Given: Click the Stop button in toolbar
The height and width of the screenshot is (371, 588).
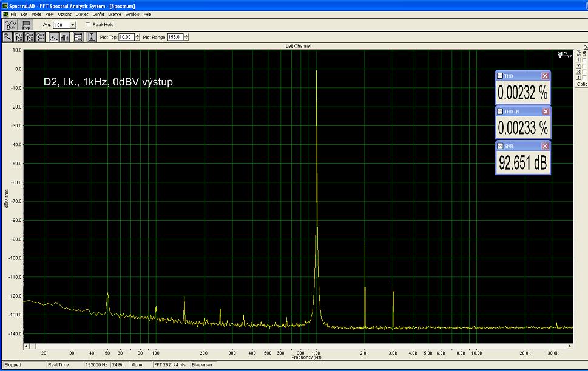Looking at the screenshot, I should click(26, 25).
